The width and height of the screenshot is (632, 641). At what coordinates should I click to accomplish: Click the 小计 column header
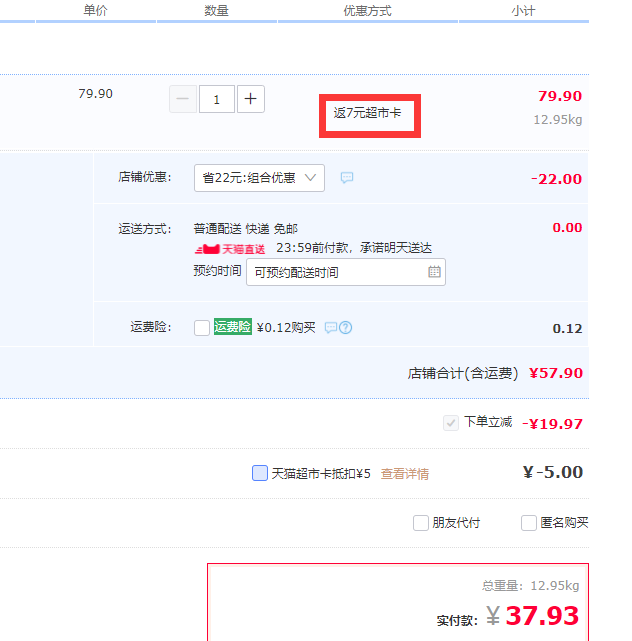(x=523, y=10)
